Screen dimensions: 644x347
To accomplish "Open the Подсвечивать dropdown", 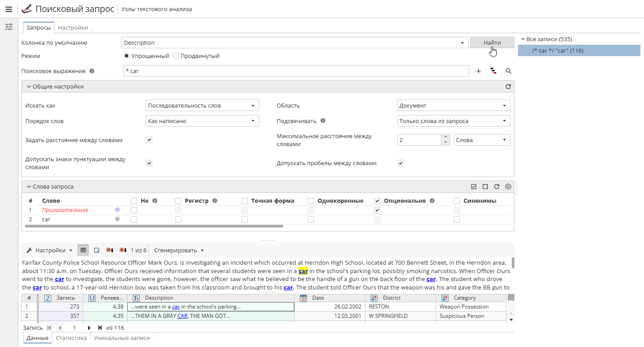I will coord(454,121).
